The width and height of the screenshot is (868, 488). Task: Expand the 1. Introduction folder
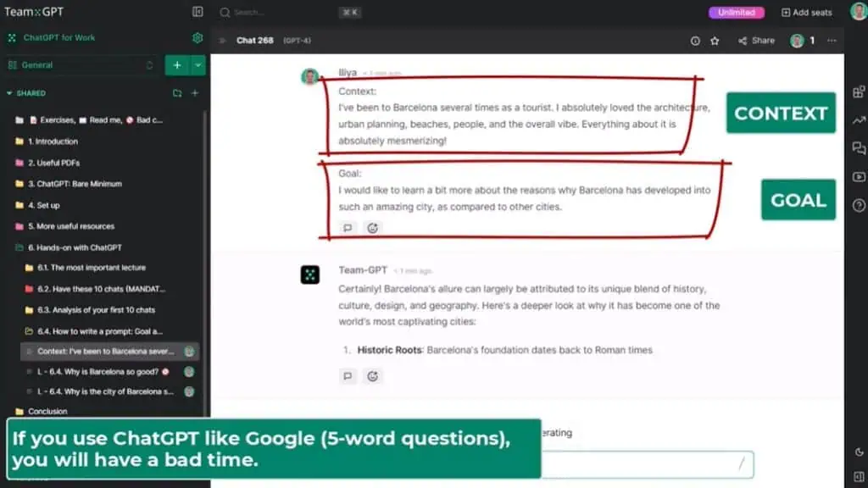click(x=53, y=141)
